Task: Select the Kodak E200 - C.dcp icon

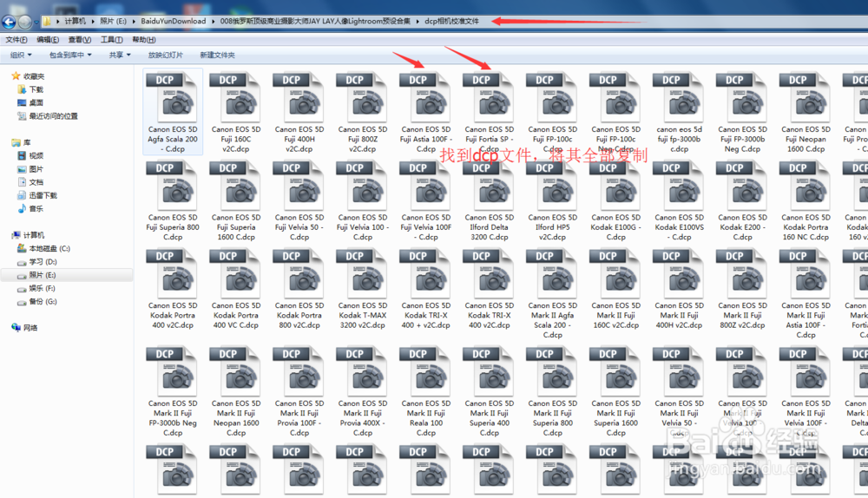Action: click(x=742, y=186)
